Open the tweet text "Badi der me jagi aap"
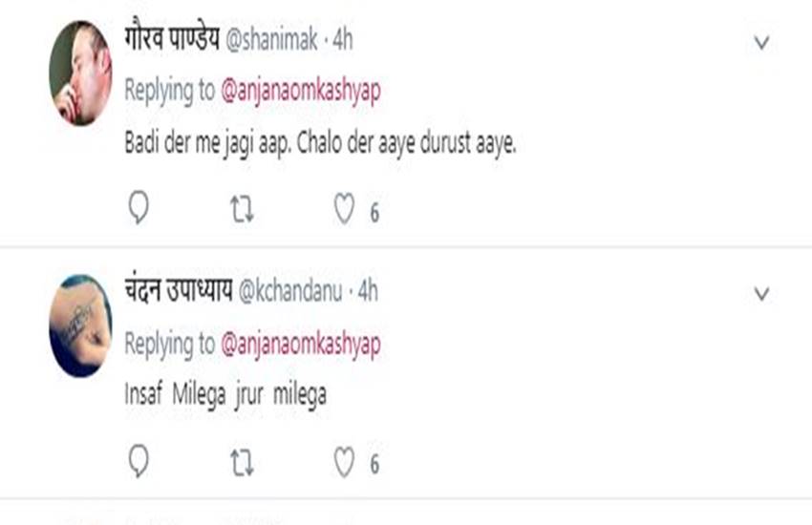This screenshot has height=525, width=812. point(320,146)
